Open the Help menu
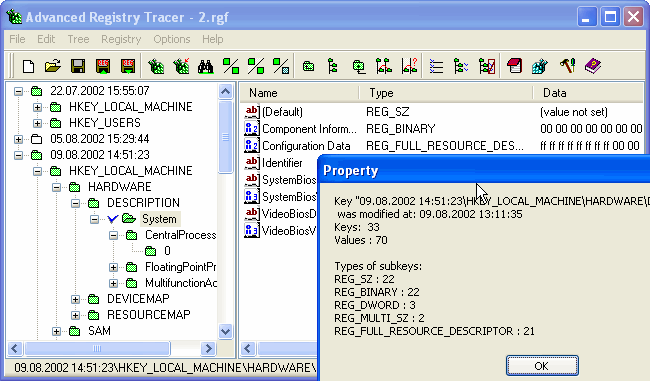This screenshot has width=650, height=381. pyautogui.click(x=213, y=39)
